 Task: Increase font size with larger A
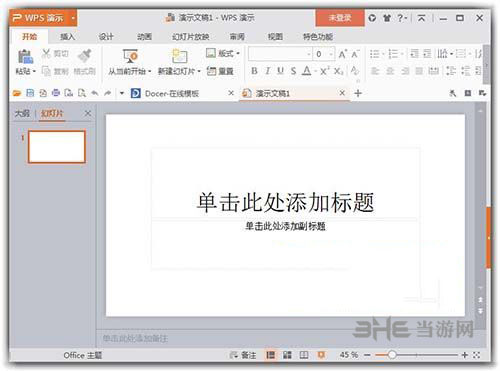pyautogui.click(x=342, y=54)
